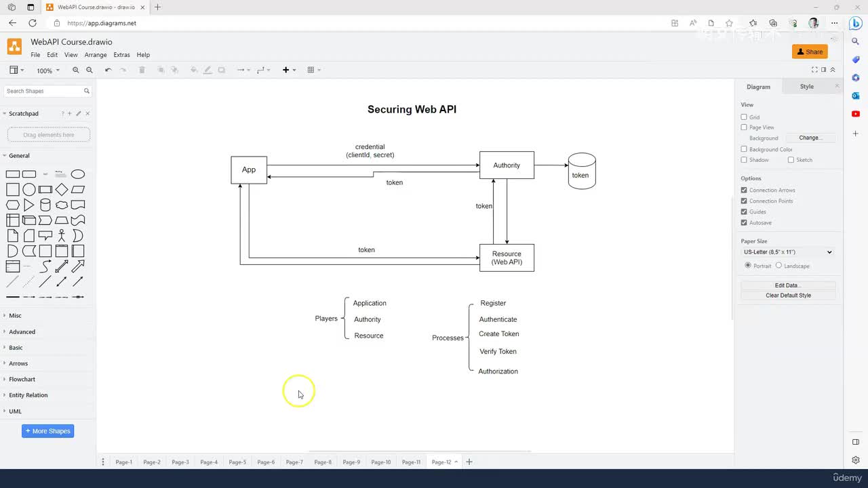Open the Table dropdown in toolbar
This screenshot has height=488, width=868.
314,70
